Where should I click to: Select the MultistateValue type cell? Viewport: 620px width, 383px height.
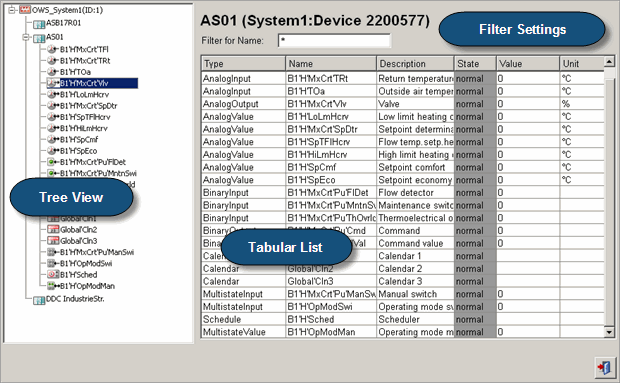[243, 332]
